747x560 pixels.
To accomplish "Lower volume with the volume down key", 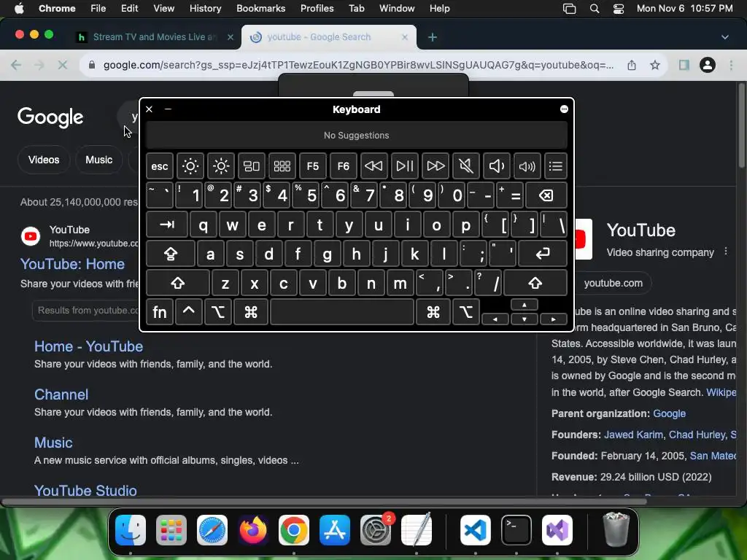I will 497,166.
